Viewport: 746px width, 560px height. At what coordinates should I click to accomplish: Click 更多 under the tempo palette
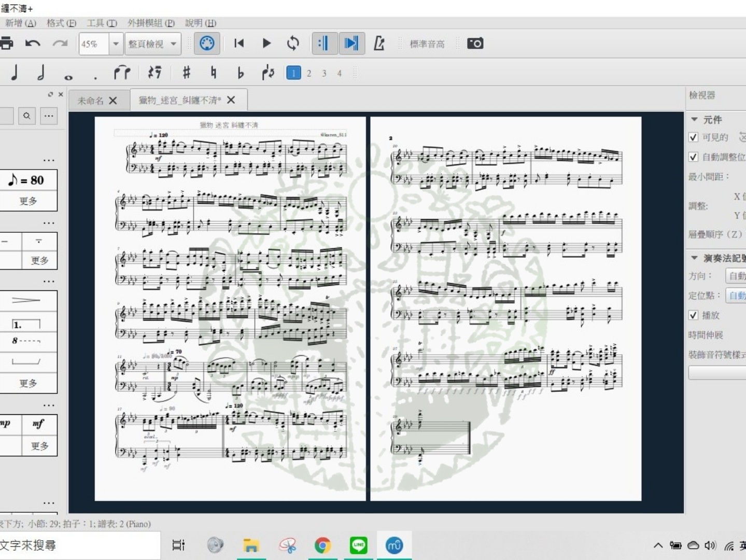pyautogui.click(x=28, y=201)
